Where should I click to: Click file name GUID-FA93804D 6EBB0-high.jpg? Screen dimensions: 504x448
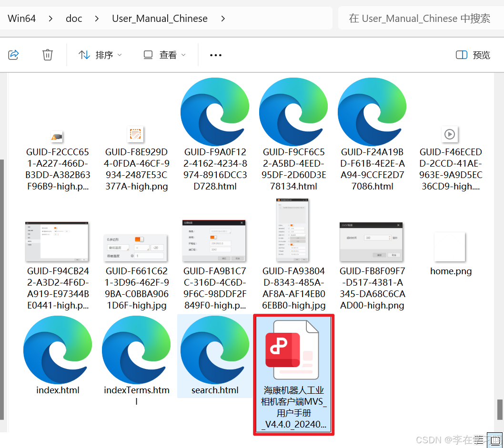[294, 288]
